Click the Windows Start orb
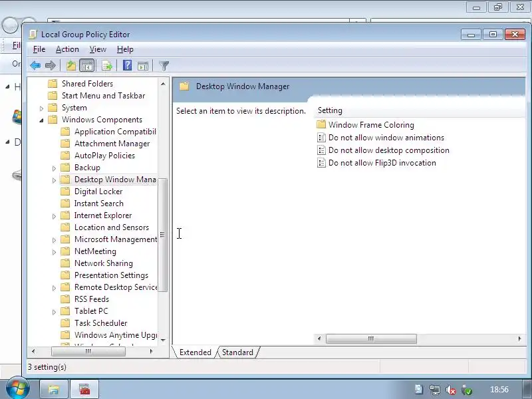 (17, 388)
